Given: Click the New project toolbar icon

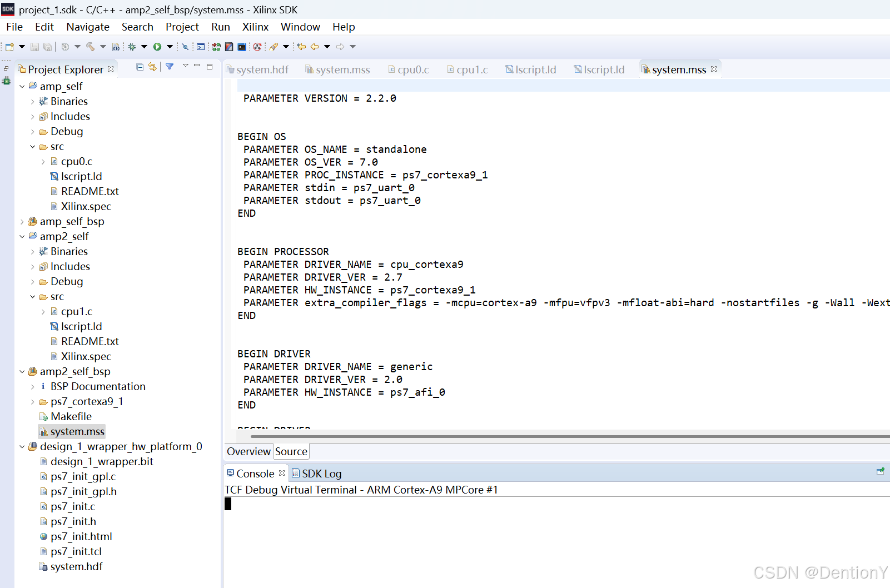Looking at the screenshot, I should pos(9,47).
